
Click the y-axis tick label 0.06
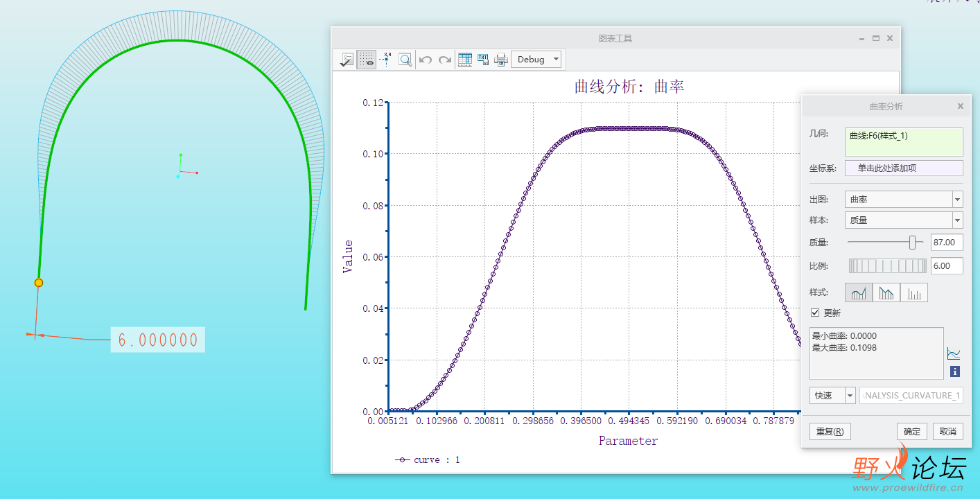coord(372,257)
